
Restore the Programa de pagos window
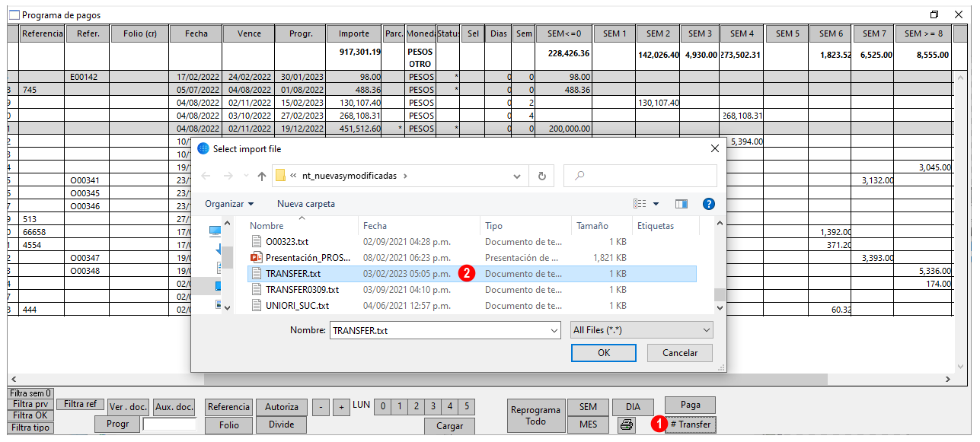click(934, 14)
